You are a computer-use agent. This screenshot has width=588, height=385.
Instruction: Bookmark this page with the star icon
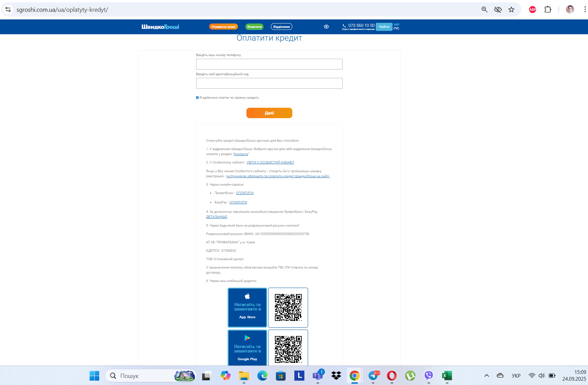point(511,10)
